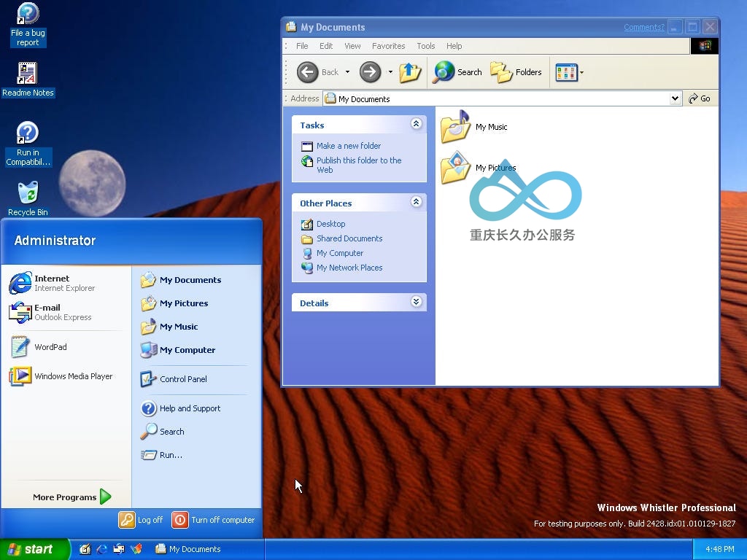Open the Back button history dropdown arrow
This screenshot has width=747, height=560.
[347, 72]
